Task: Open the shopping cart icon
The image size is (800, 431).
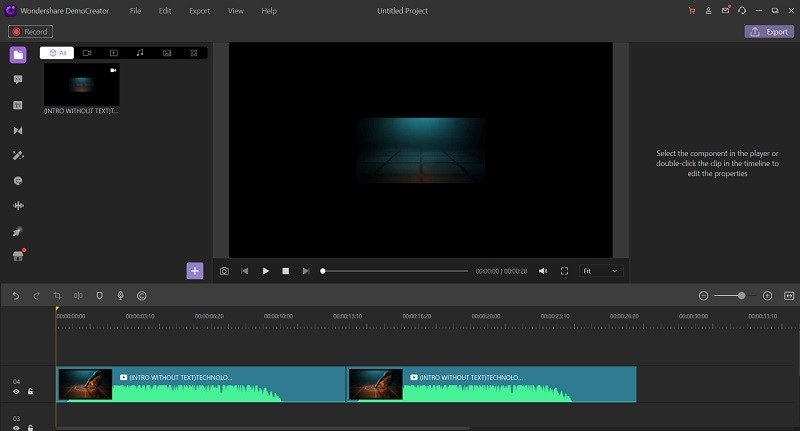Action: pos(691,10)
